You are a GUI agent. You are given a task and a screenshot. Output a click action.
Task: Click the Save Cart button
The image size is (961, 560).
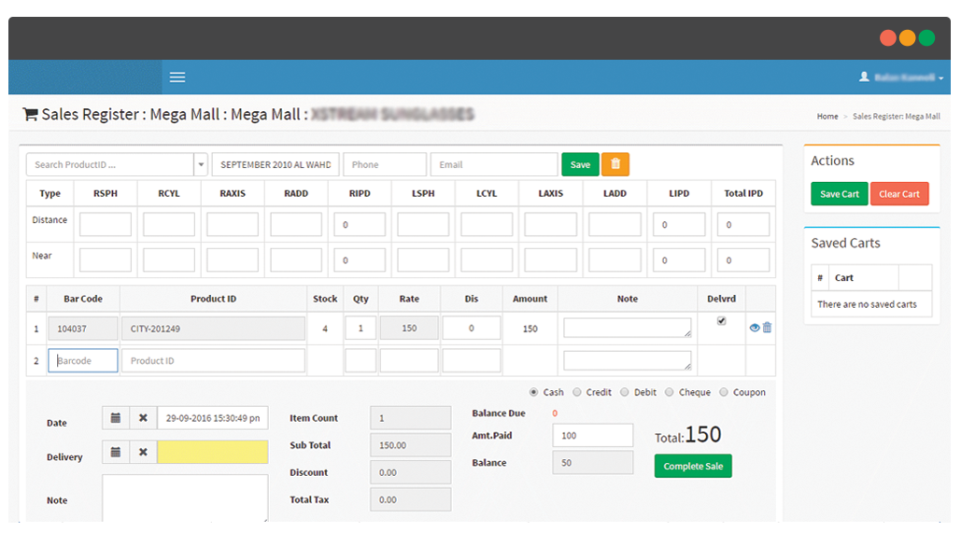pos(839,194)
